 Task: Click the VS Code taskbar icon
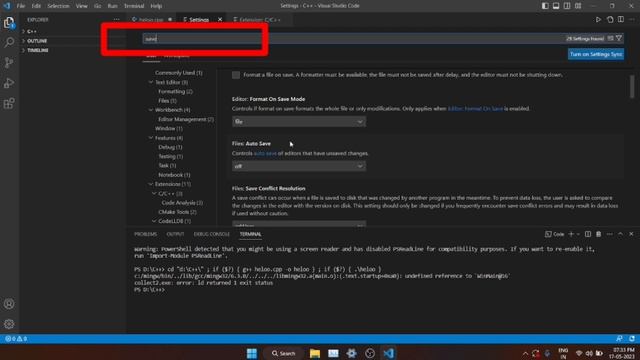coord(388,353)
